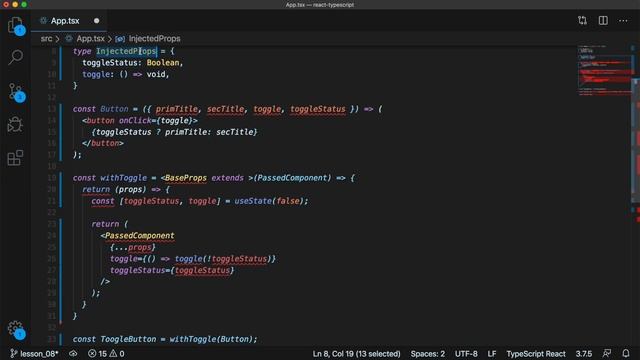Open Problems panel via 15 errors indicator
Screen dimensions: 640x360
click(106, 353)
